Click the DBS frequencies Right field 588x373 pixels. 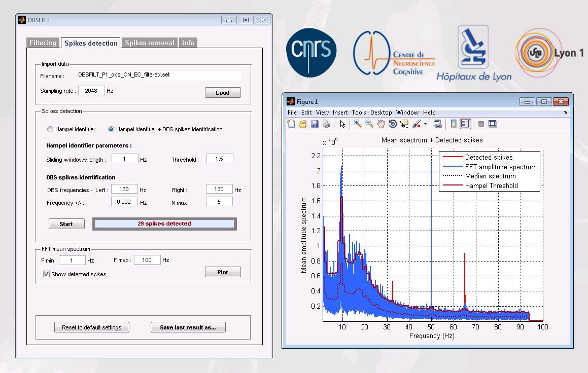(219, 189)
